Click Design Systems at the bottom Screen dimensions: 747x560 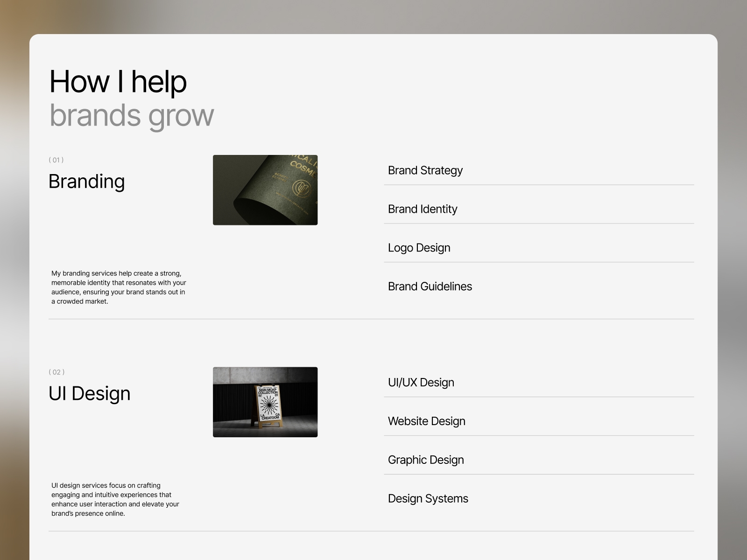coord(539,499)
